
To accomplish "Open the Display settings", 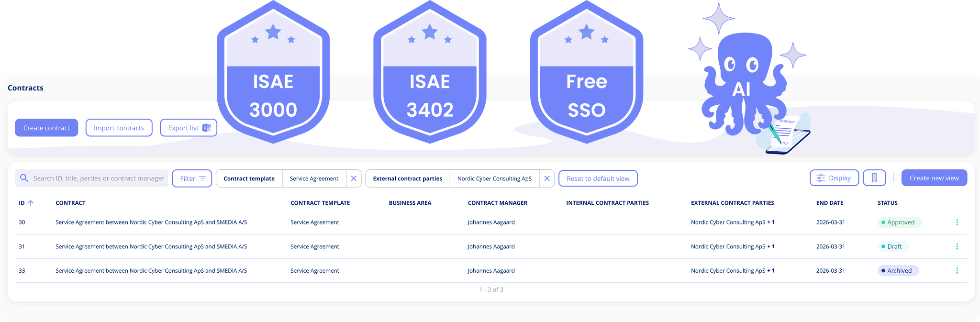I will click(x=834, y=178).
